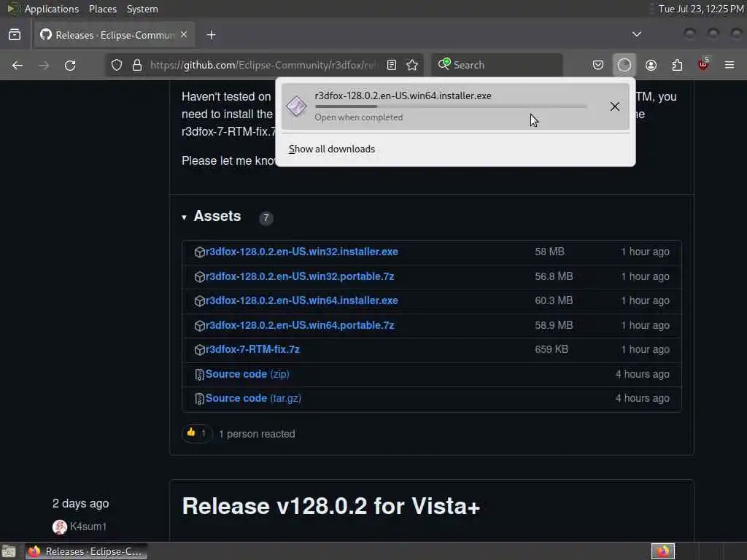Click Show all downloads
Viewport: 747px width, 560px height.
click(x=332, y=149)
